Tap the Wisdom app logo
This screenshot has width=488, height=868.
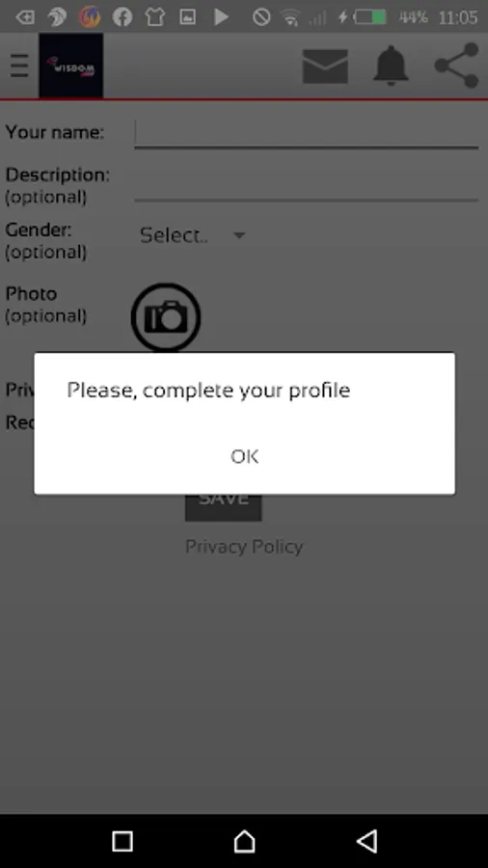click(70, 66)
